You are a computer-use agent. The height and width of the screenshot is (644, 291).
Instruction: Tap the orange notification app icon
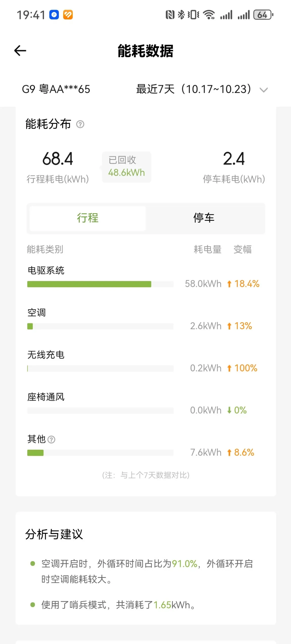pyautogui.click(x=68, y=15)
